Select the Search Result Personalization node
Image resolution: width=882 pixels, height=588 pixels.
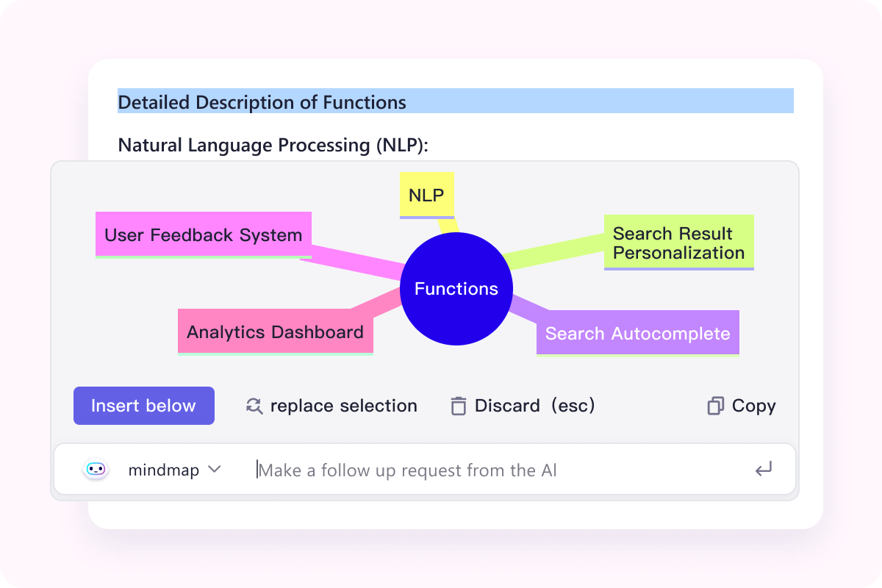678,243
